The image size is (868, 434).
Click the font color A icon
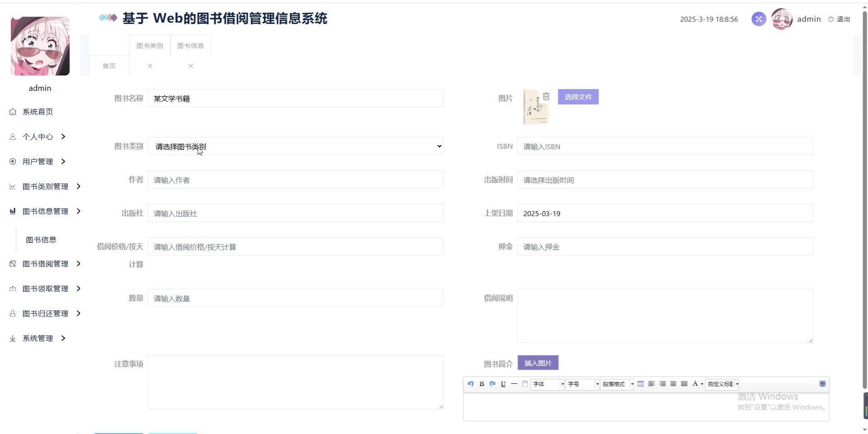(695, 384)
